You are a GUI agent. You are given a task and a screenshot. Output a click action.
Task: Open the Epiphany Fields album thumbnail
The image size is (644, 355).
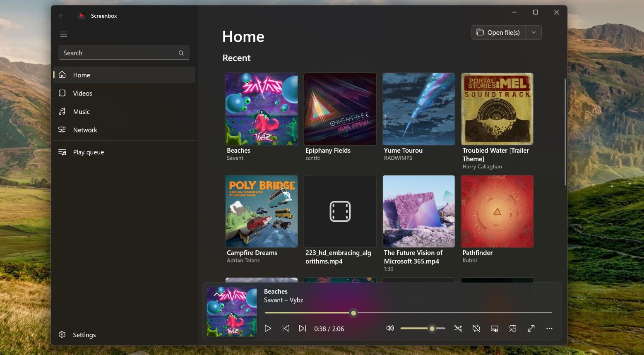[340, 109]
